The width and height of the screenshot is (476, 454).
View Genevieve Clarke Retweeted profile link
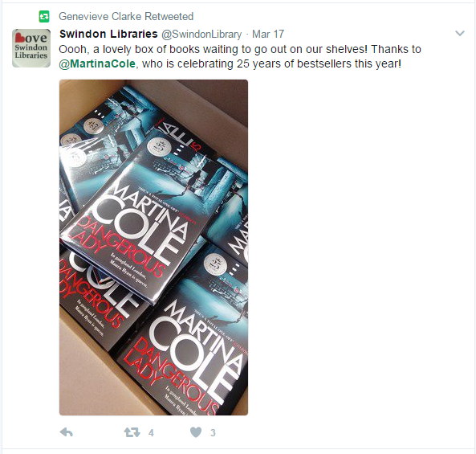126,16
